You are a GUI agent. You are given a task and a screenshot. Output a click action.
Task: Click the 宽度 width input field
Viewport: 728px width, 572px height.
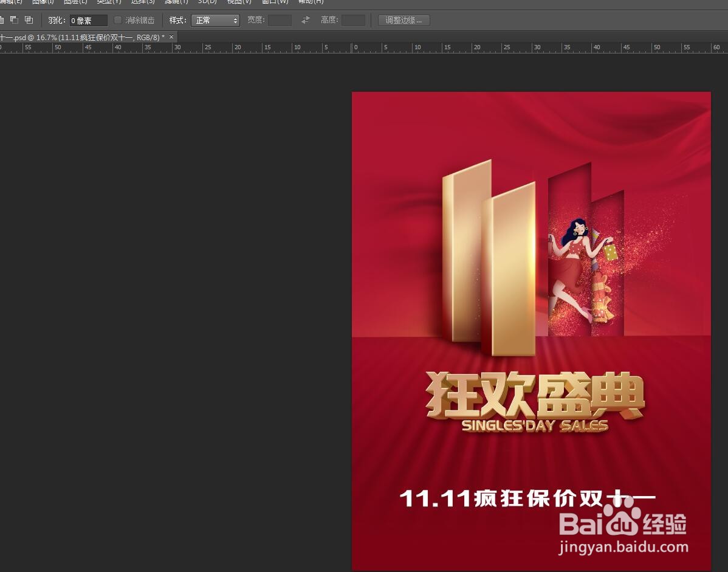point(279,19)
